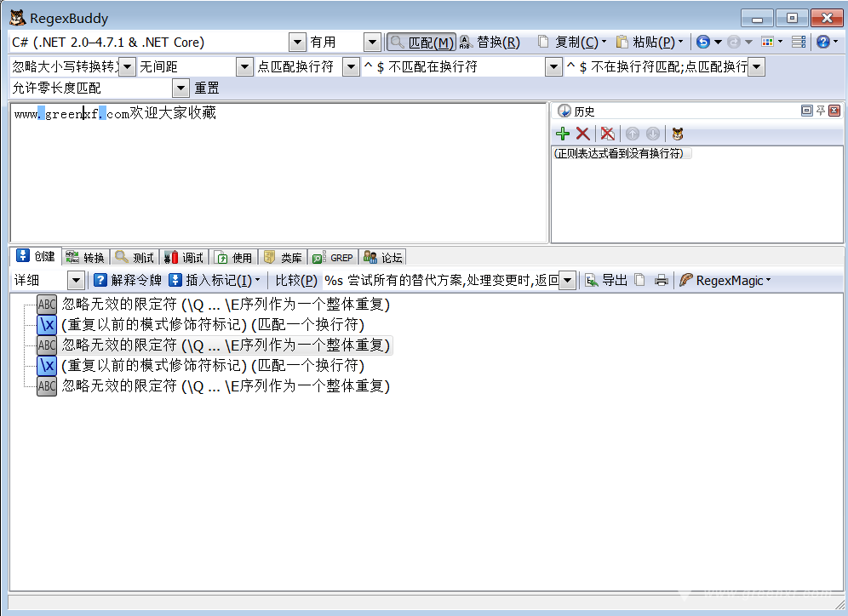Open the RegexMagic menu
The width and height of the screenshot is (848, 616).
[725, 280]
